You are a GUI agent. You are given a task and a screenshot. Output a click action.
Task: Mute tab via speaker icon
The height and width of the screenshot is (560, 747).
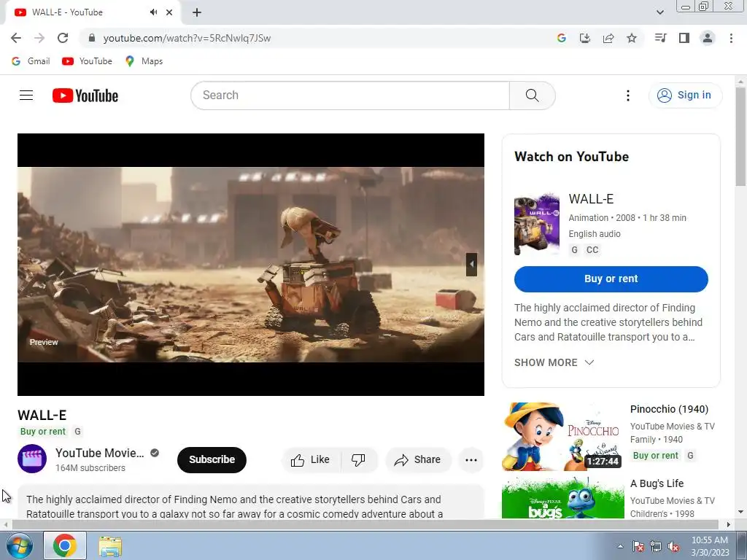tap(153, 12)
